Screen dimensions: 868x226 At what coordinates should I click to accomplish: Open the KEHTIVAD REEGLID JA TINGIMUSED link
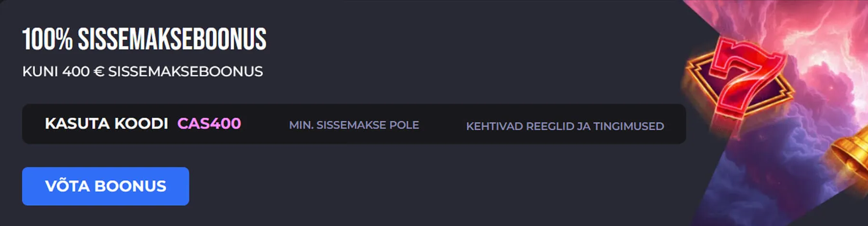pyautogui.click(x=565, y=126)
